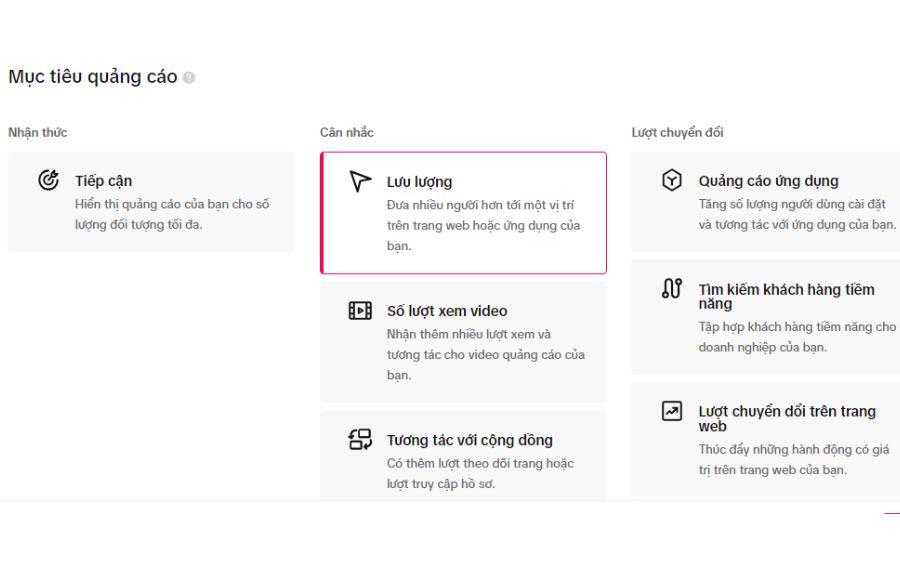Image resolution: width=900 pixels, height=563 pixels.
Task: Select the Số lượt xem video objective
Action: coord(463,341)
